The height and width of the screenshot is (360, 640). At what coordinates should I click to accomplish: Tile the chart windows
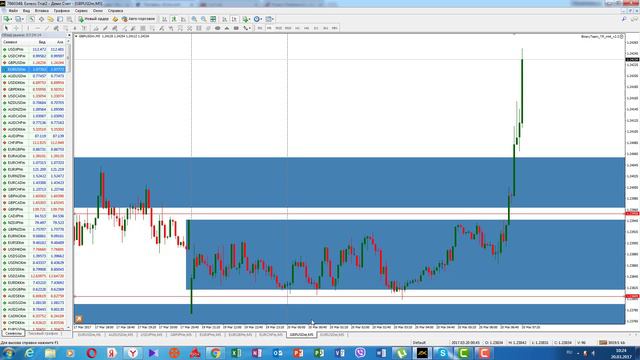coord(213,19)
